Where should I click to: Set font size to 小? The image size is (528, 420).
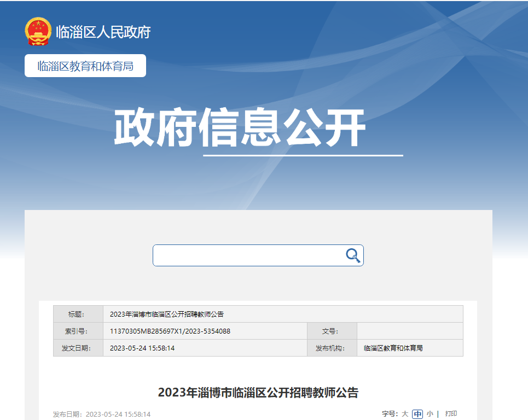pos(430,414)
